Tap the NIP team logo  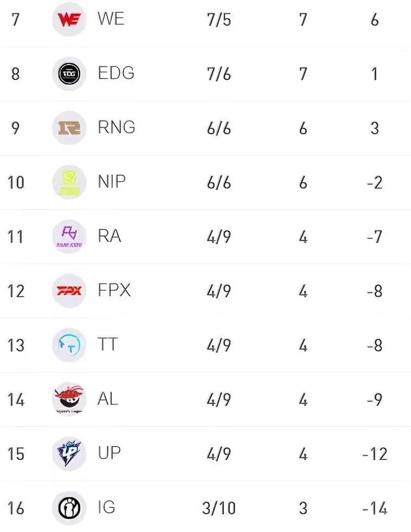point(69,182)
